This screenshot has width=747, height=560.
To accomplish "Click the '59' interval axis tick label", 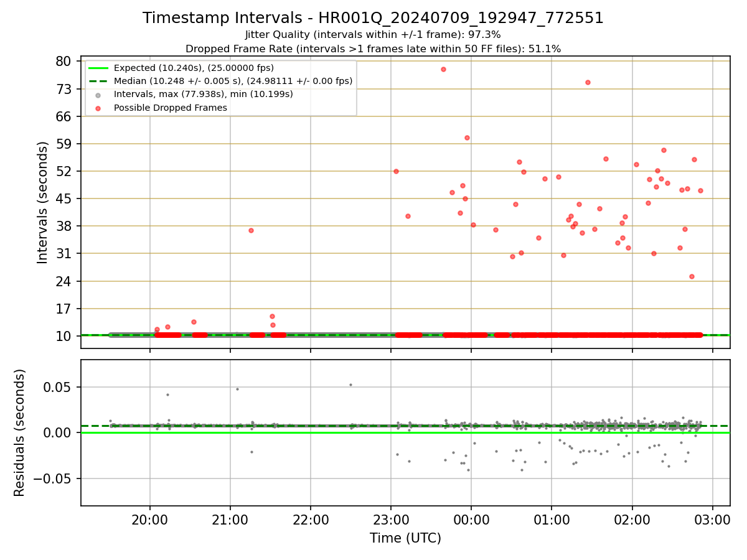I will click(63, 144).
